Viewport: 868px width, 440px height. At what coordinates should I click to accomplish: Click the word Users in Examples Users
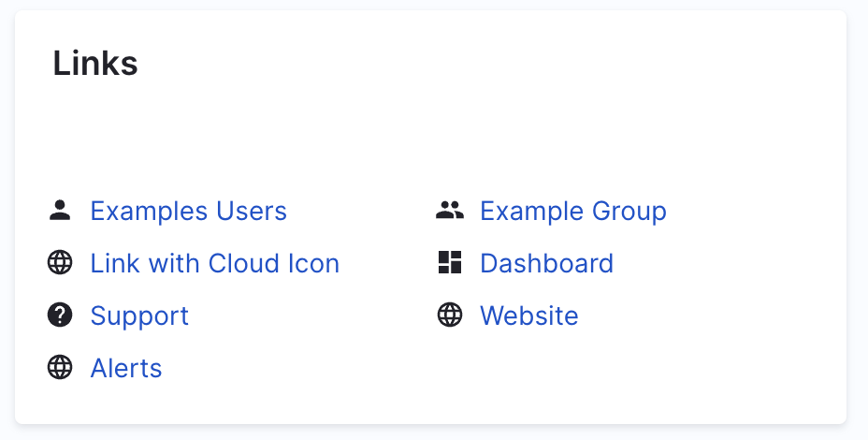[252, 212]
